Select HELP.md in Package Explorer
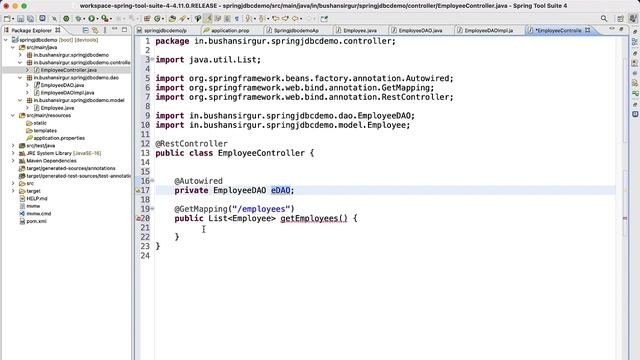Viewport: 640px width, 360px height. (x=37, y=198)
